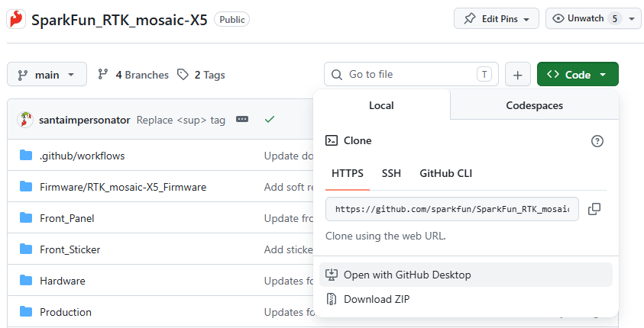Open the santaimpersonator author link
The width and height of the screenshot is (644, 328).
coord(84,120)
